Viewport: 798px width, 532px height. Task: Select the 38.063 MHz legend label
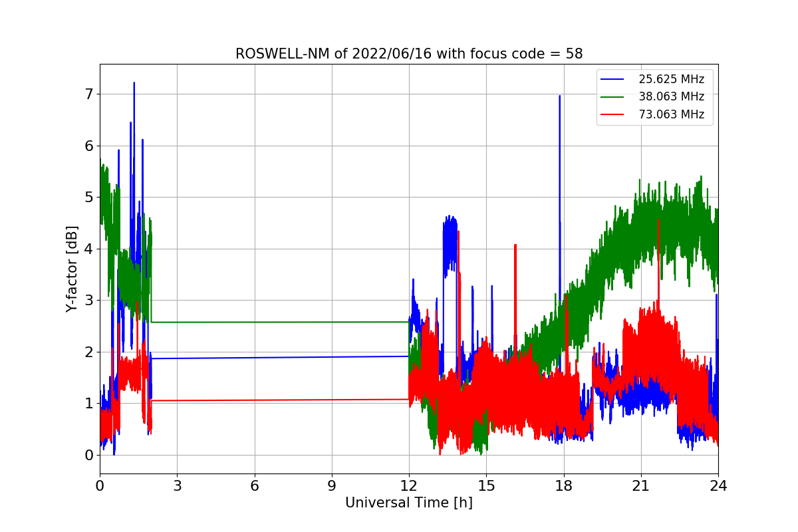point(672,96)
